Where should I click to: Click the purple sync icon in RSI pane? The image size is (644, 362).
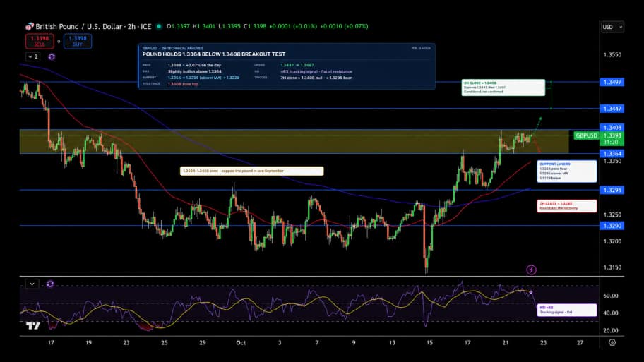tap(50, 284)
